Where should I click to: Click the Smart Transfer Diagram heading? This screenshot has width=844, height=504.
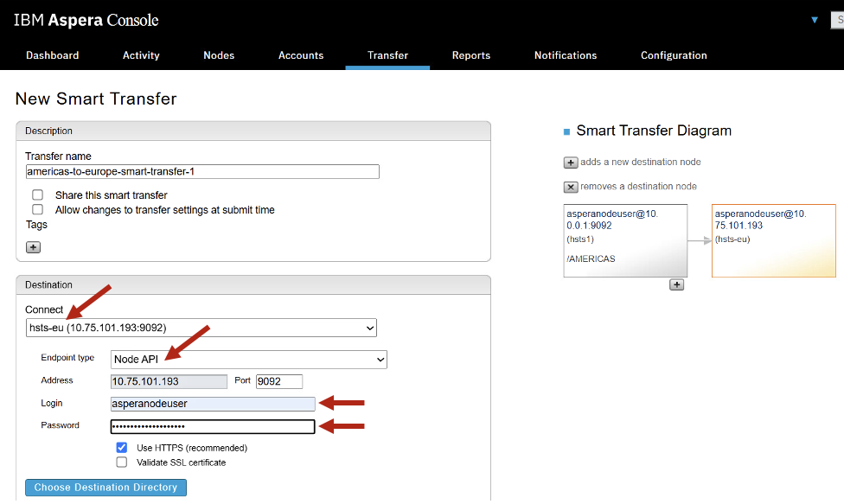point(654,131)
